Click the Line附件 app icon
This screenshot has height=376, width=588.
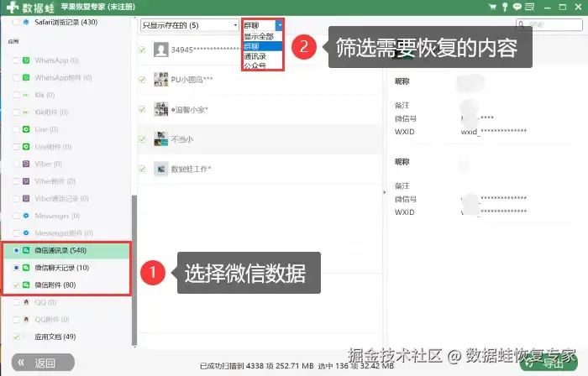pos(26,146)
